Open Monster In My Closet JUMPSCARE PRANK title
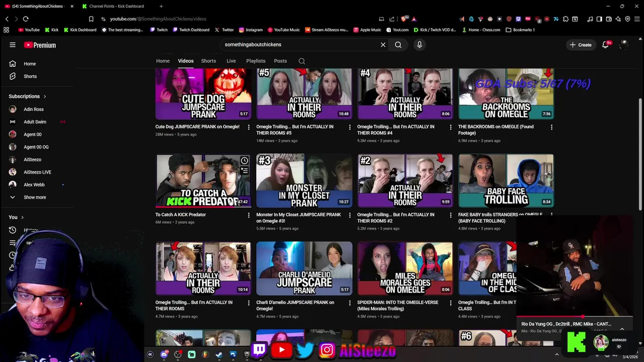 298,218
